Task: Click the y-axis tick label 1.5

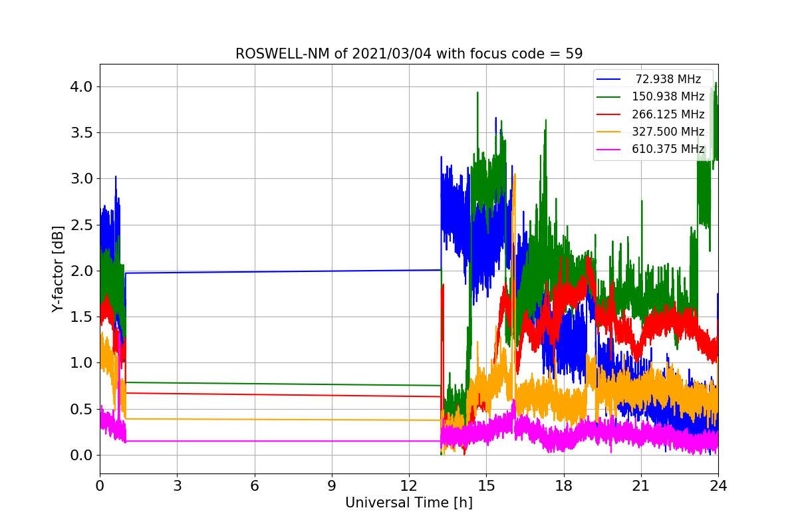Action: (82, 317)
